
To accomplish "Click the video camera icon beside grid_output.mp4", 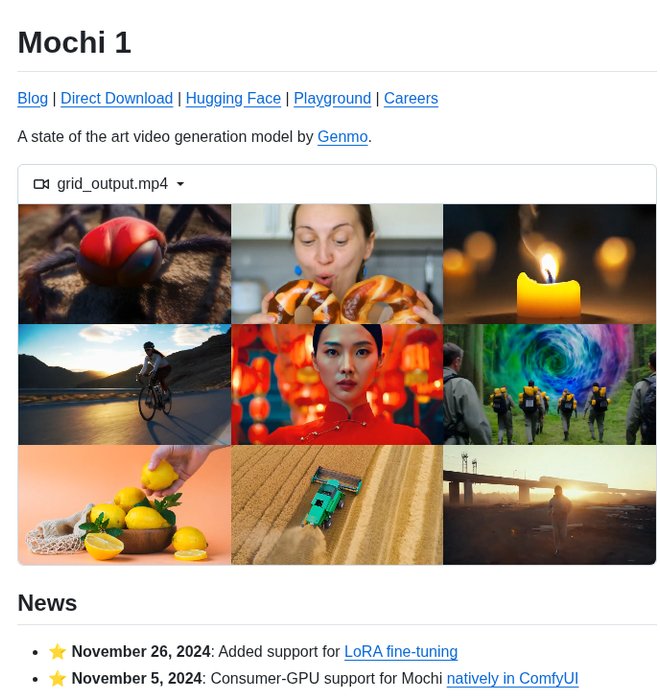I will coord(41,184).
